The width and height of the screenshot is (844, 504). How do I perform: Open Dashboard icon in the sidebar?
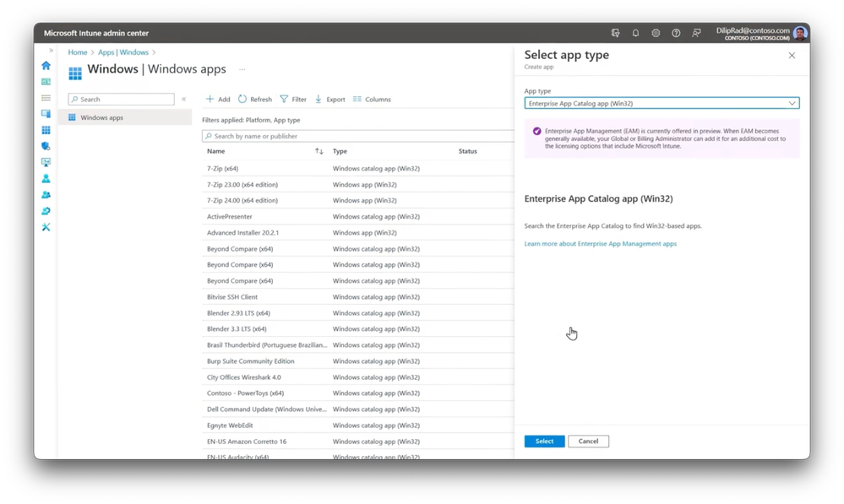coord(46,82)
